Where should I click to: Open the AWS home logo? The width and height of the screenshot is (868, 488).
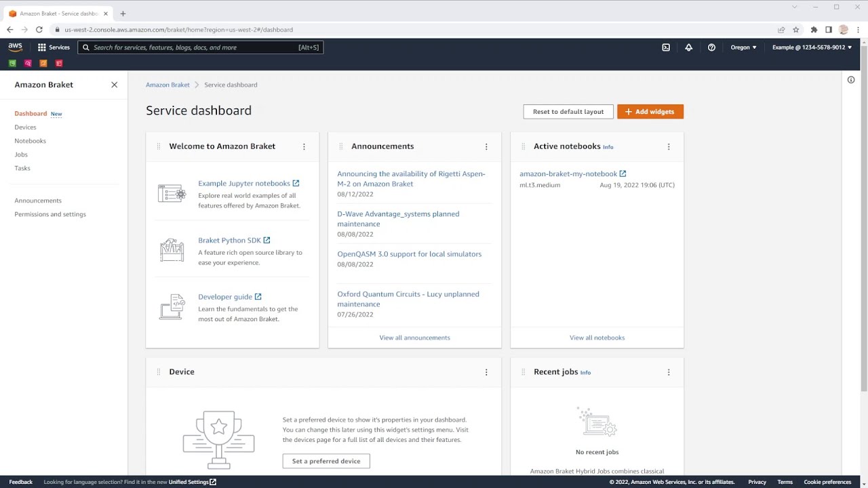[15, 47]
